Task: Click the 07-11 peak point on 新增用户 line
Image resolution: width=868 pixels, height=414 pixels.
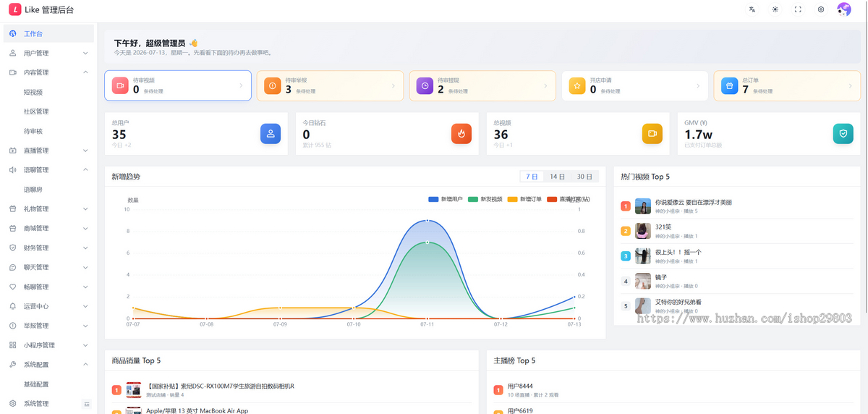Action: (x=427, y=220)
